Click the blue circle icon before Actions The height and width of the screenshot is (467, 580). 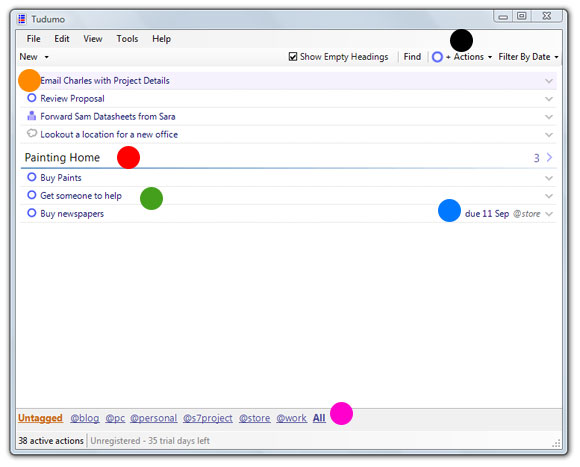point(437,57)
